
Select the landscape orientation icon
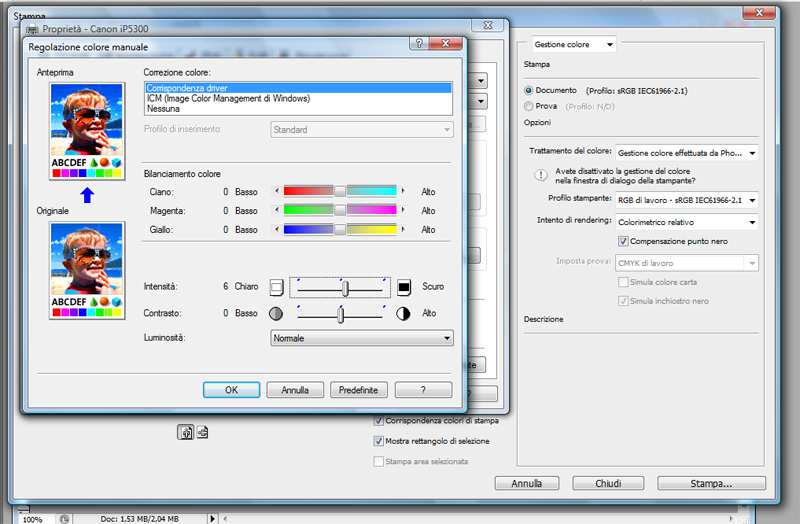pyautogui.click(x=202, y=432)
